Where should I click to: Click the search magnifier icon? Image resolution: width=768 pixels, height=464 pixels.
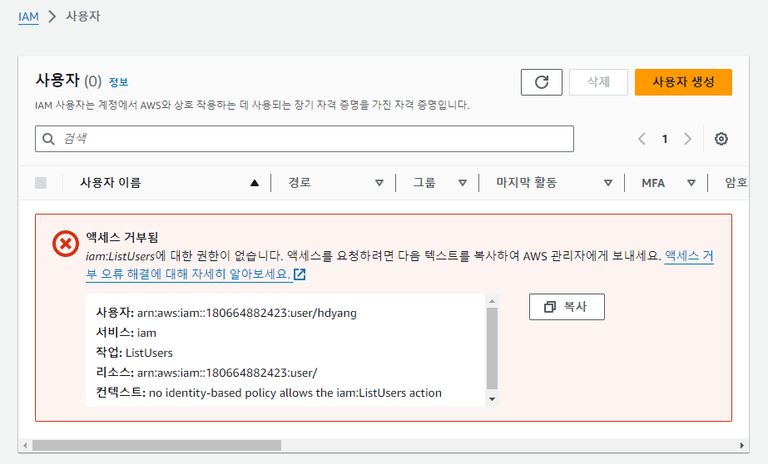[48, 139]
